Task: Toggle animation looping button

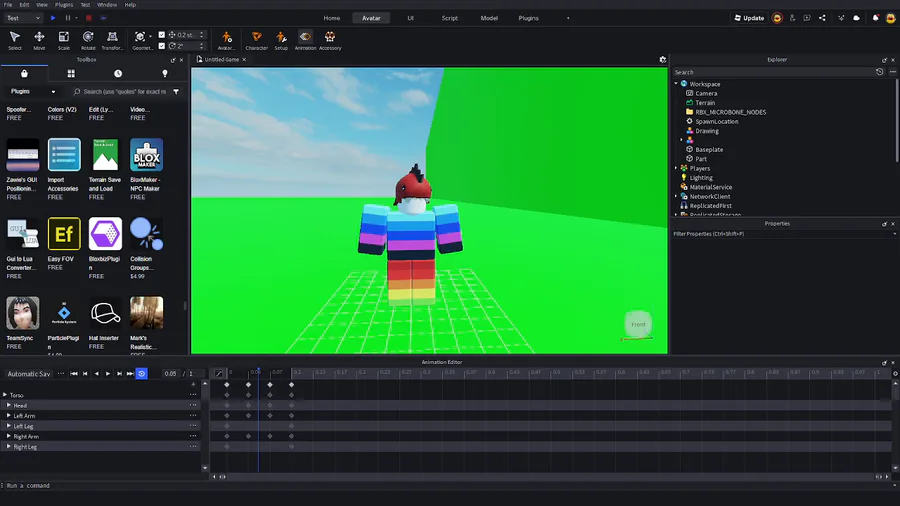Action: click(141, 373)
